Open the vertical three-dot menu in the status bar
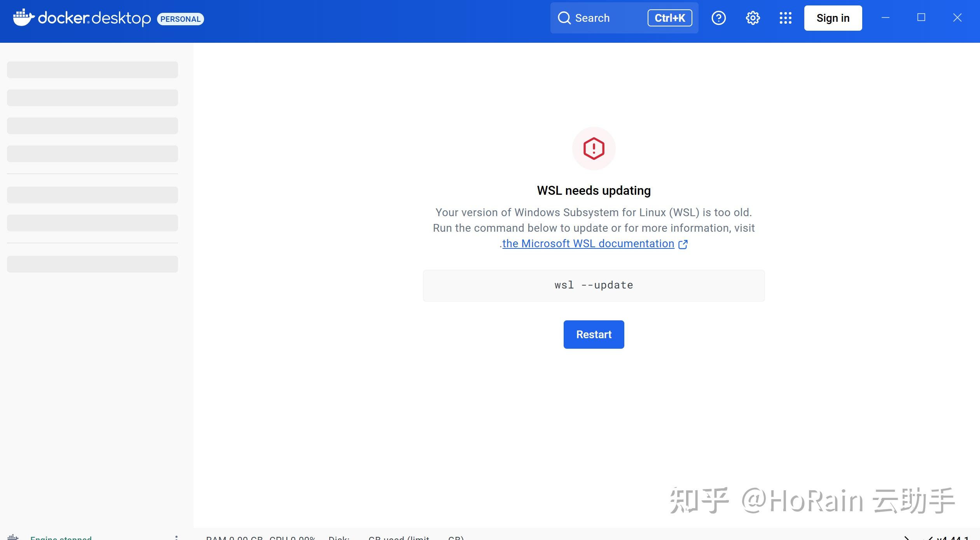The height and width of the screenshot is (540, 980). pos(177,537)
